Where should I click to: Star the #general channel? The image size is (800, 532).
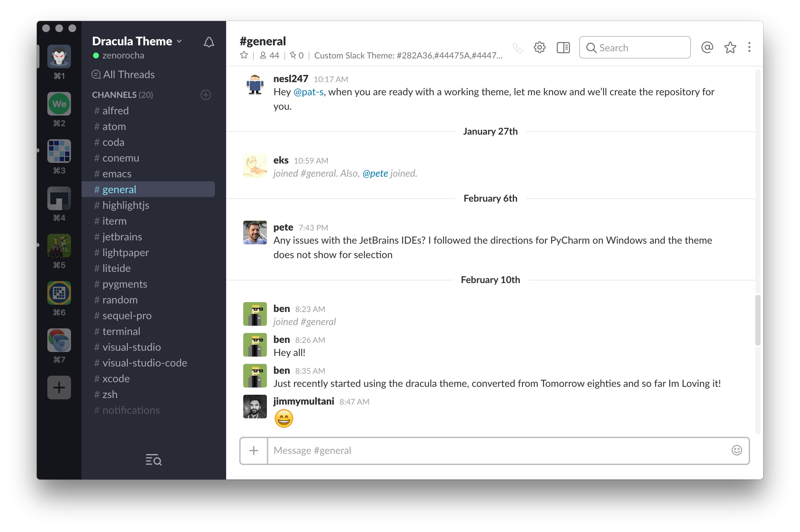coord(244,55)
